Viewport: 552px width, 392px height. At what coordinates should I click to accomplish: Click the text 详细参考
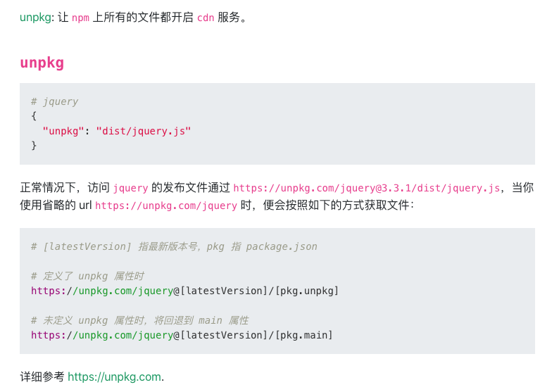pyautogui.click(x=42, y=377)
